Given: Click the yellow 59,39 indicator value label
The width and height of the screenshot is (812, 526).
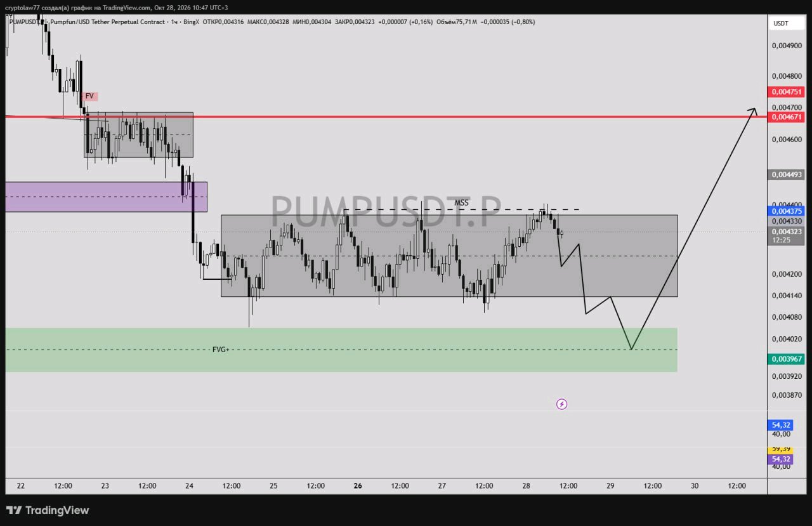Looking at the screenshot, I should [x=780, y=449].
